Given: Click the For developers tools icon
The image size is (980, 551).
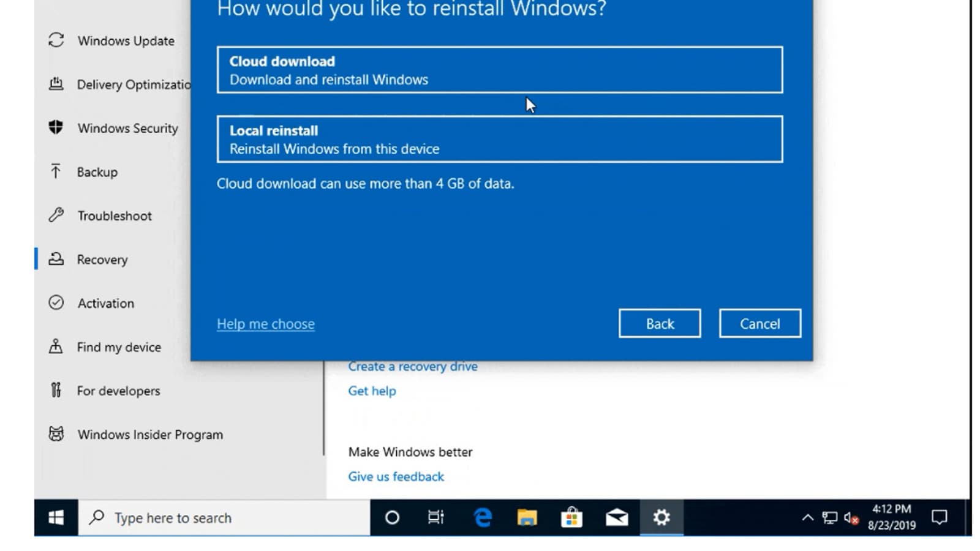Looking at the screenshot, I should [x=56, y=390].
